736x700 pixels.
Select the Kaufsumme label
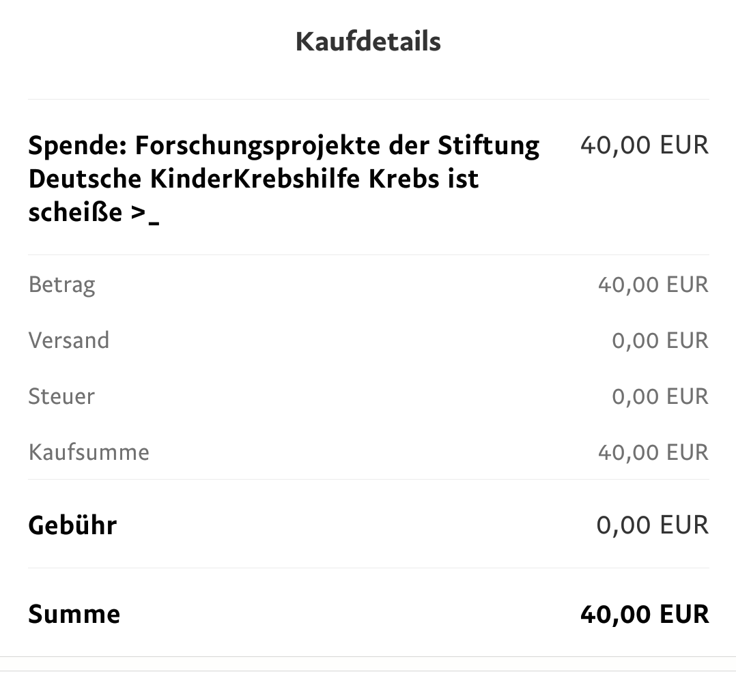(89, 452)
